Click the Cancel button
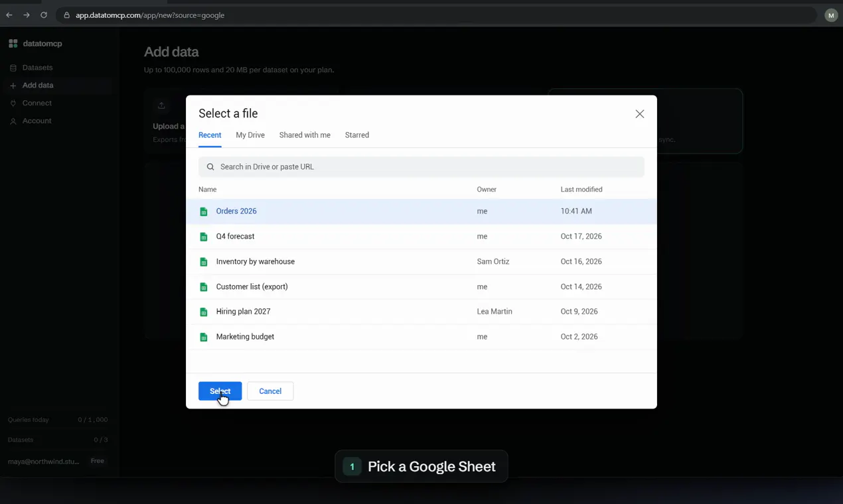843x504 pixels. [270, 391]
